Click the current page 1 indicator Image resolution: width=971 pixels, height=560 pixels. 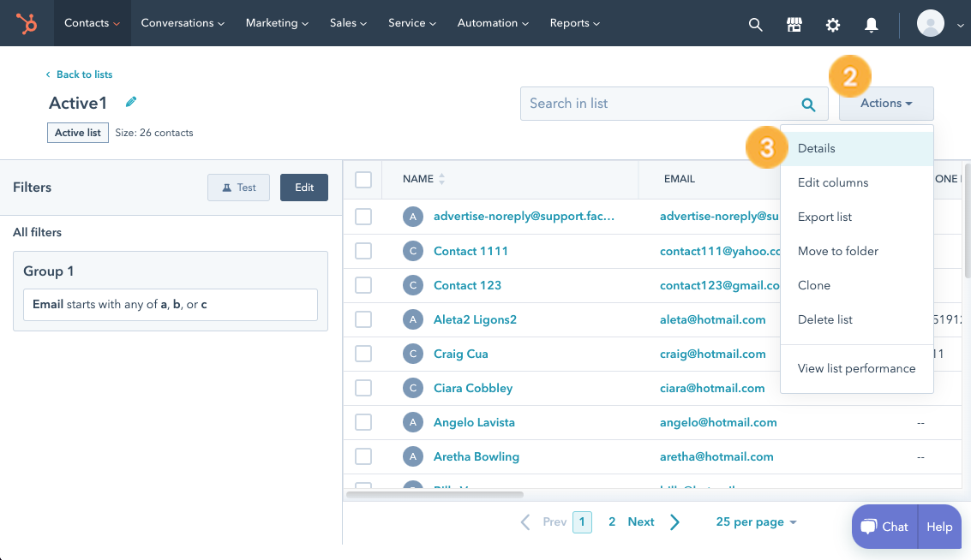tap(582, 521)
